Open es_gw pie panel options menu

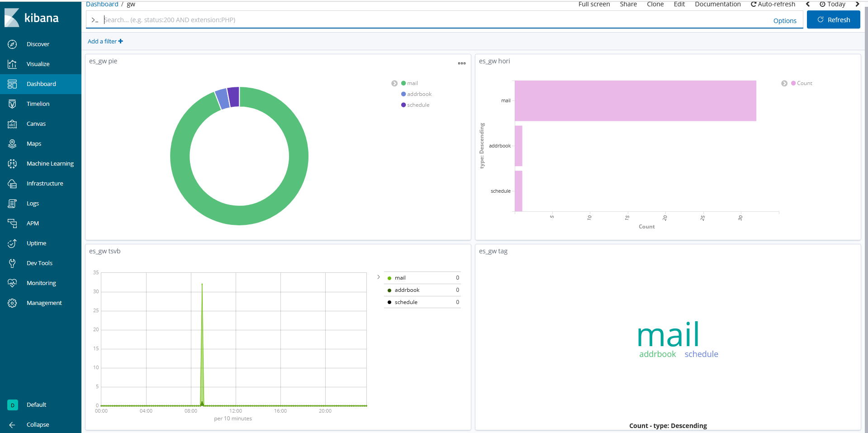point(461,63)
